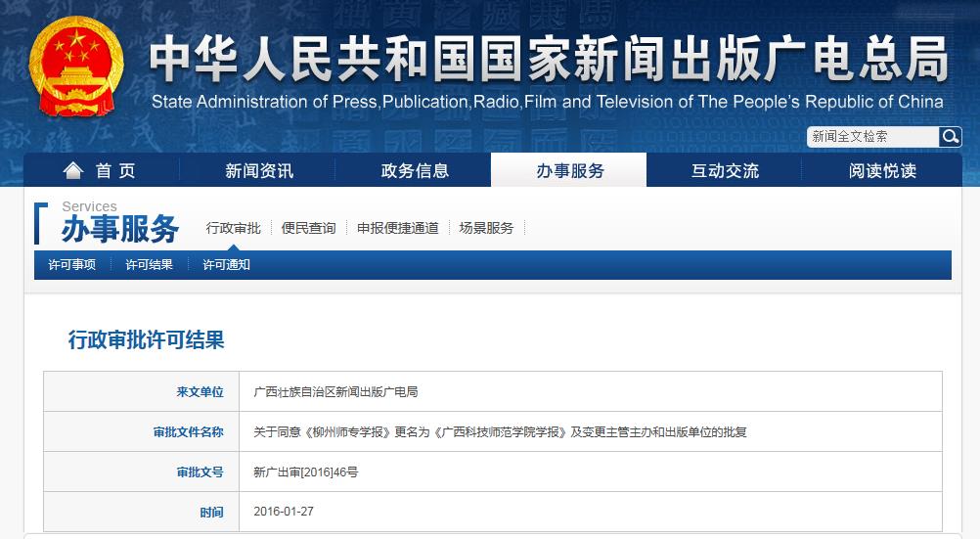The image size is (980, 539).
Task: Click the 时间 row label
Action: point(212,513)
